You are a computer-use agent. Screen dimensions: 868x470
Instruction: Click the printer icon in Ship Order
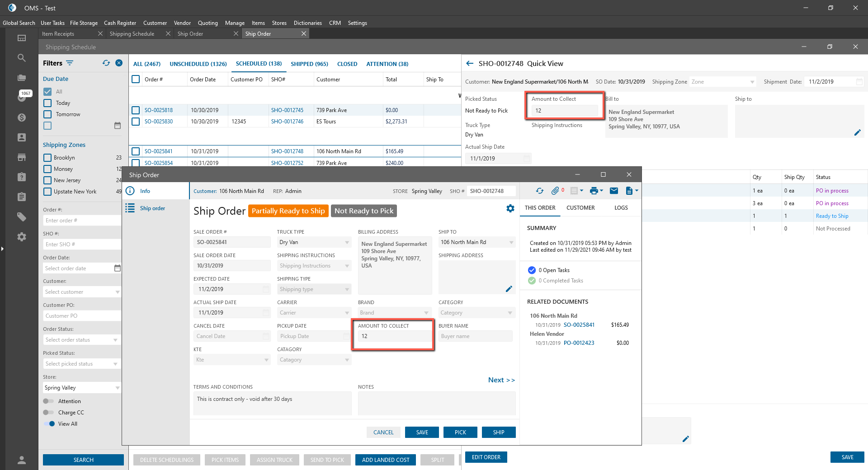coord(594,191)
